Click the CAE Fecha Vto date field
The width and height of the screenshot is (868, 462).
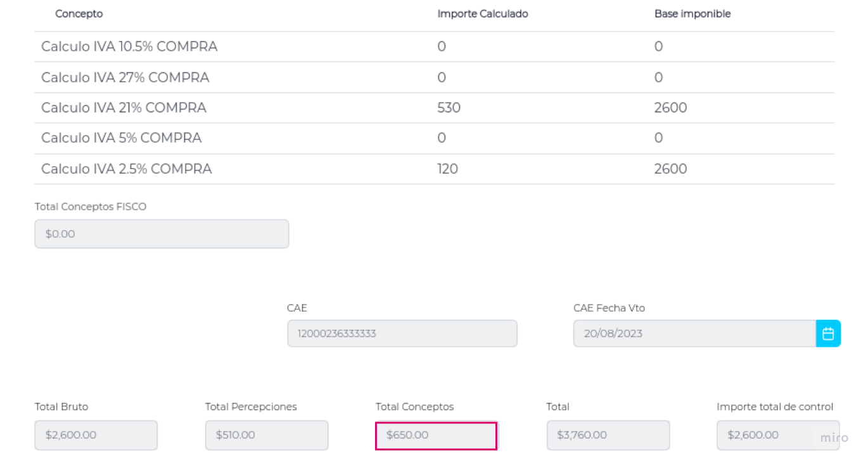click(x=694, y=333)
